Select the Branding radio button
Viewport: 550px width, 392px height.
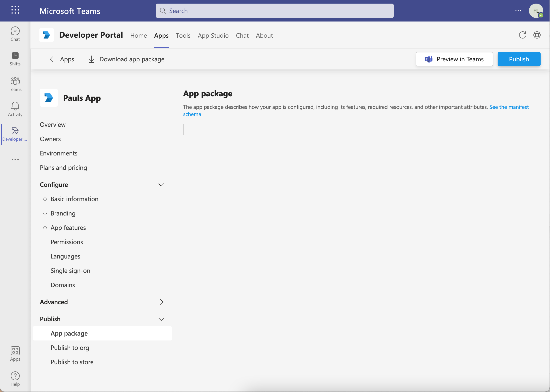[45, 213]
